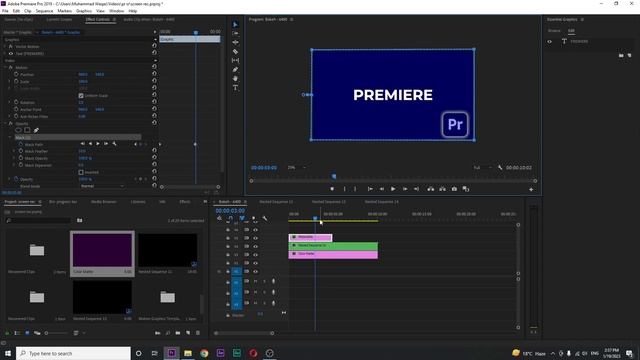Create ellipse mask under Opacity effect
This screenshot has height=360, width=640.
pos(18,130)
